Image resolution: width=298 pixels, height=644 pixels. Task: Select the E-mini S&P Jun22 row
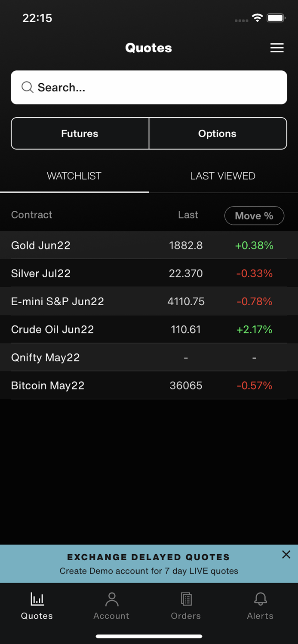click(58, 301)
